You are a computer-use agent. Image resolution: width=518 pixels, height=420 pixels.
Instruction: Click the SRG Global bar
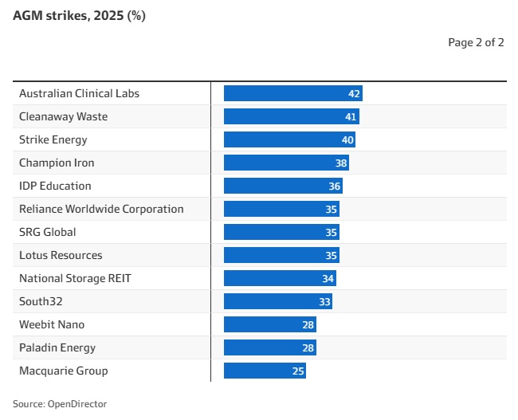tap(281, 232)
